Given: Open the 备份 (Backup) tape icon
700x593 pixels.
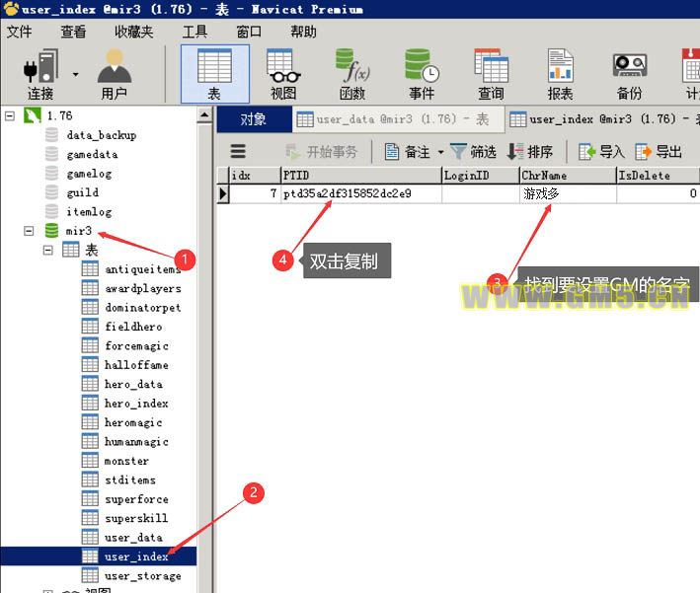Looking at the screenshot, I should pyautogui.click(x=629, y=73).
